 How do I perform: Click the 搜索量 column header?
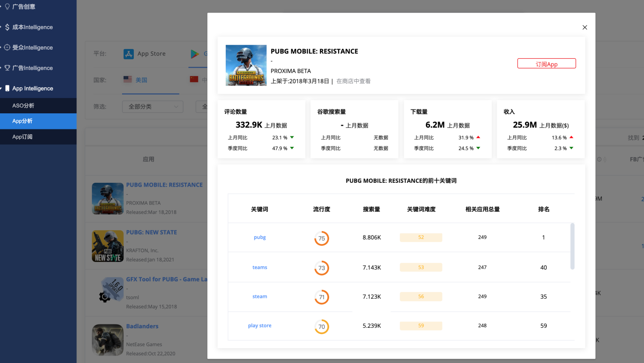(x=371, y=209)
